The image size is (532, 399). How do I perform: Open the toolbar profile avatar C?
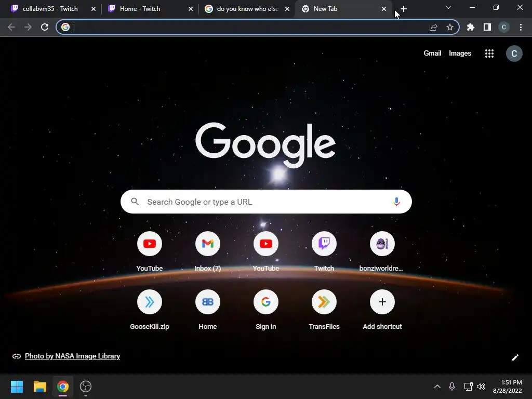click(504, 27)
